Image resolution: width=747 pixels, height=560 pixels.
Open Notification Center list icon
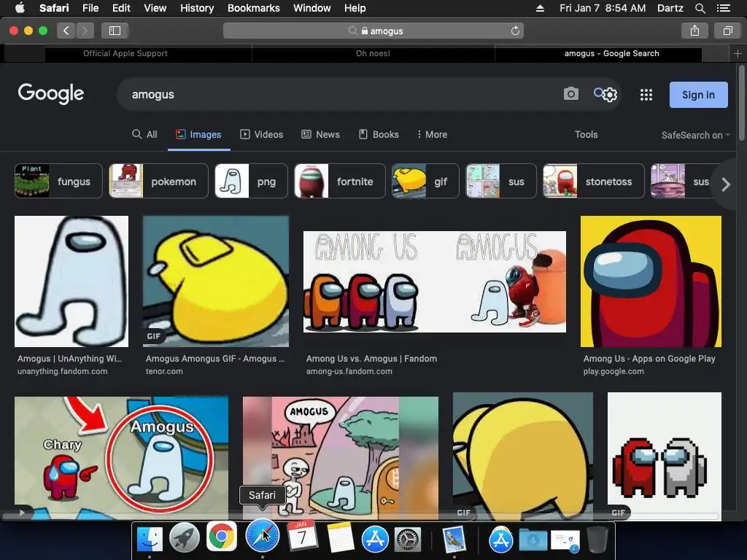tap(723, 8)
